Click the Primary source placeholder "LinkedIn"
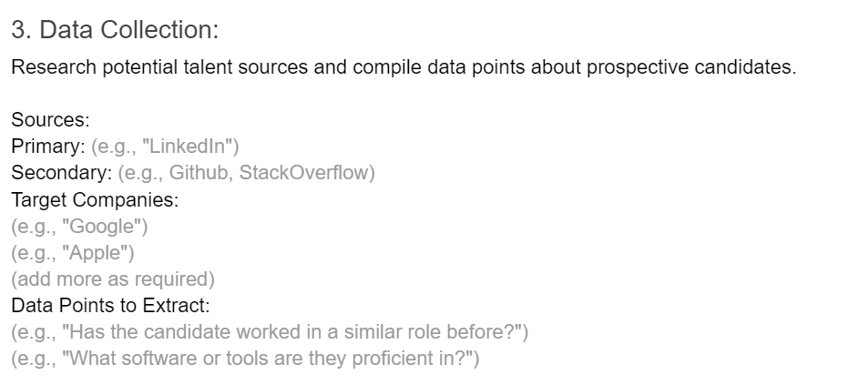 tap(165, 146)
